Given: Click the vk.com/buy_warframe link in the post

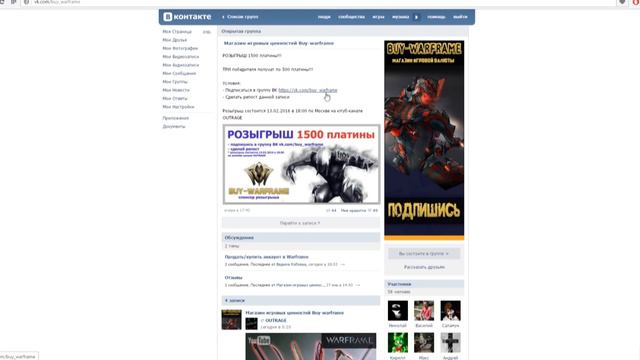Looking at the screenshot, I should point(308,90).
